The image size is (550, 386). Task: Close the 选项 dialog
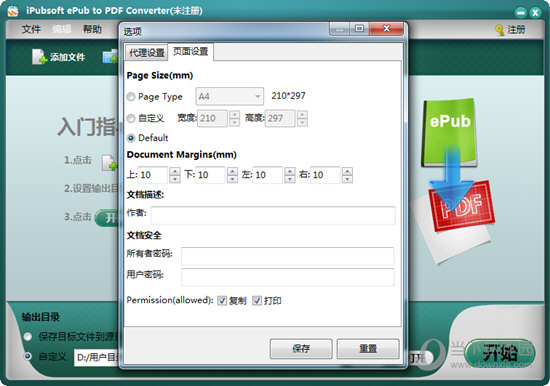point(386,29)
